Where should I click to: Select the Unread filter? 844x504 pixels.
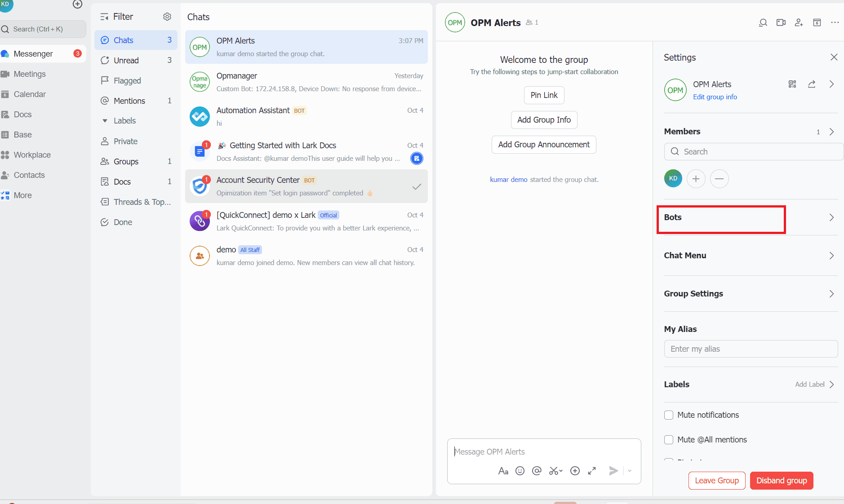(x=136, y=60)
